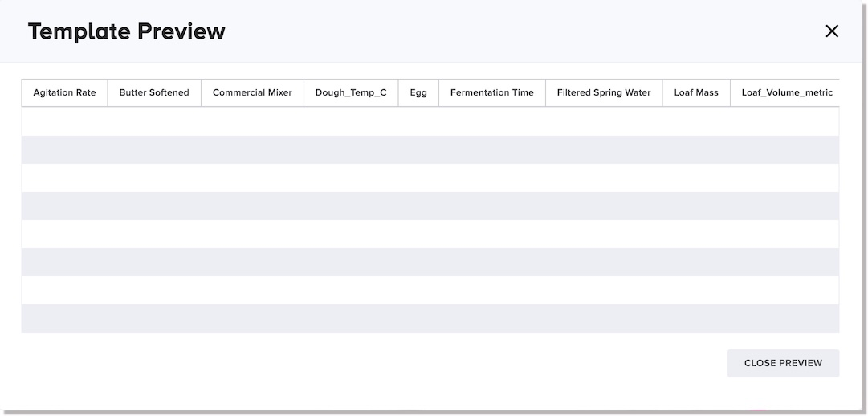
Task: Select the Fermentation Time column header
Action: pyautogui.click(x=492, y=93)
